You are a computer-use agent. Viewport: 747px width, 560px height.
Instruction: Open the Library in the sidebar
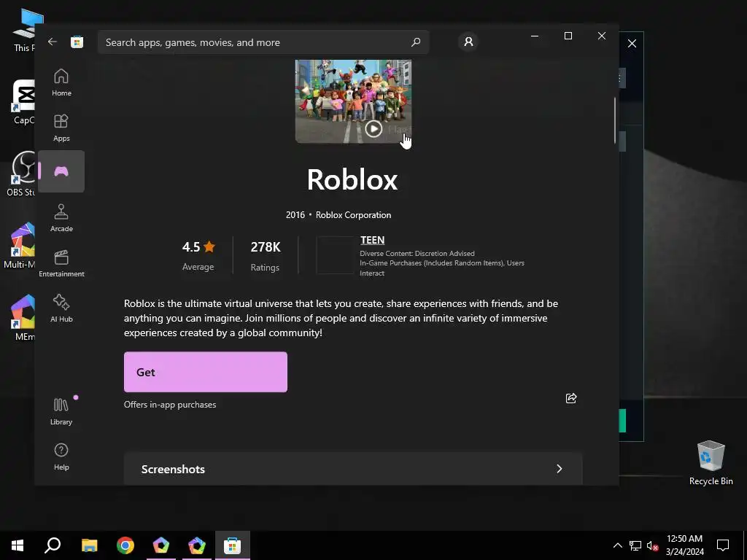pos(61,411)
